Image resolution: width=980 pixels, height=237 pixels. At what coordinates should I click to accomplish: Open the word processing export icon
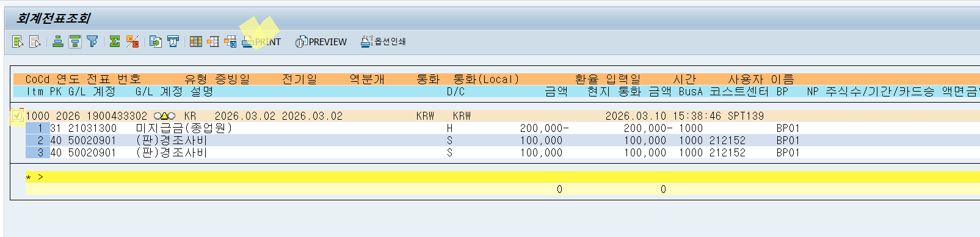point(173,42)
